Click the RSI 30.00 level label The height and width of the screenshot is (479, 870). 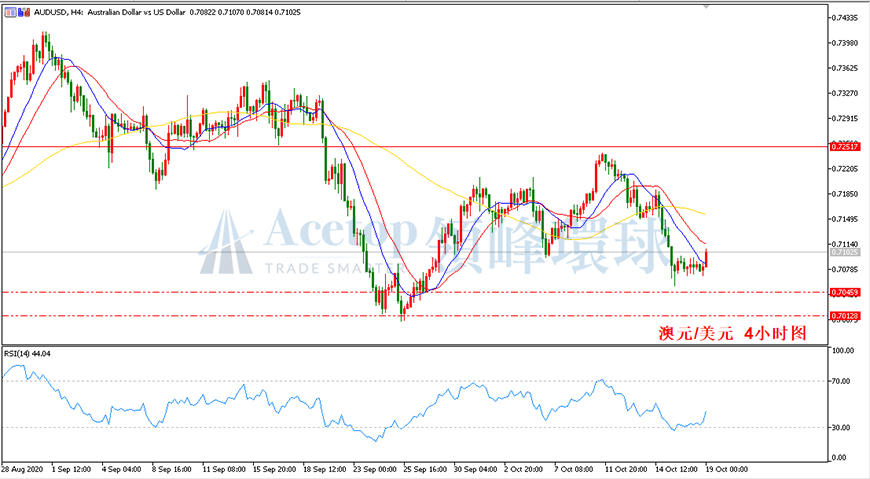point(841,427)
